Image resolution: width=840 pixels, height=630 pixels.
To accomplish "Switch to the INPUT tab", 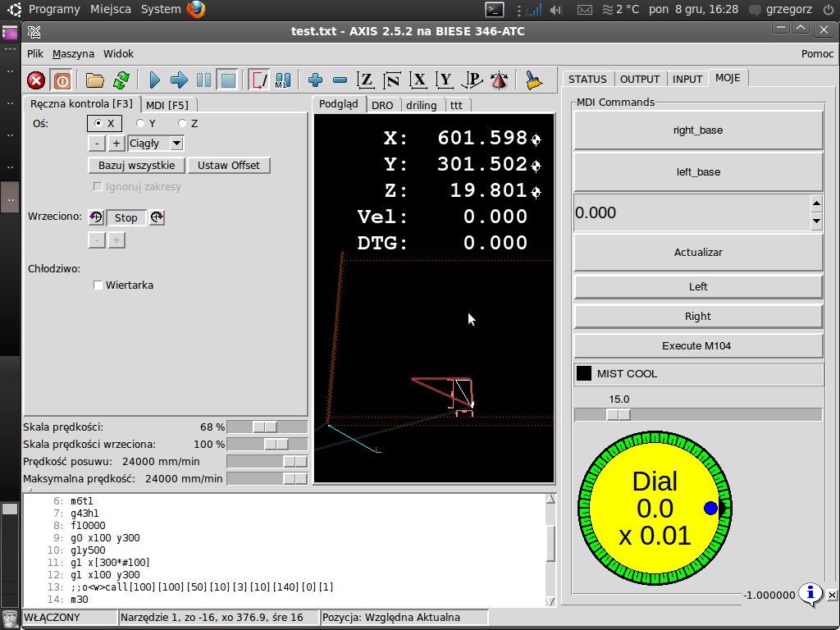I will click(x=687, y=80).
